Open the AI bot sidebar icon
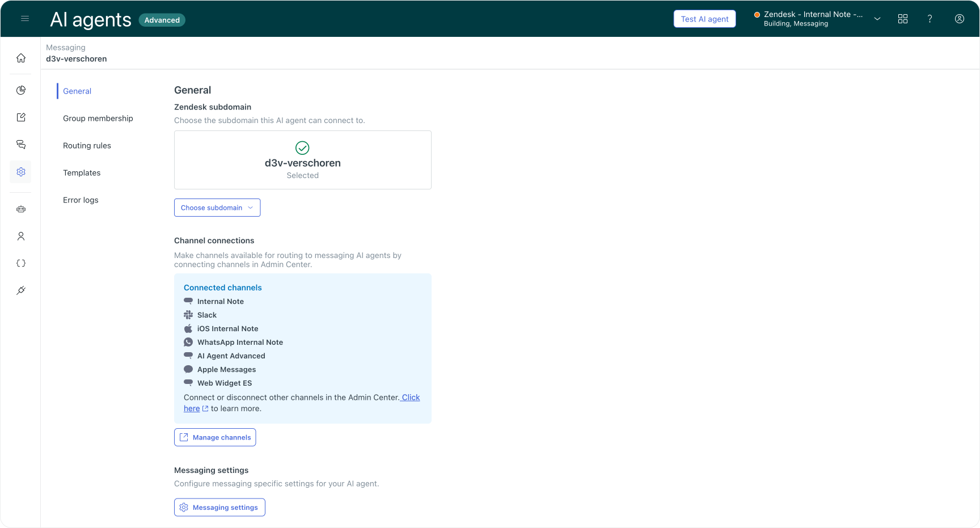This screenshot has height=528, width=980. click(21, 209)
